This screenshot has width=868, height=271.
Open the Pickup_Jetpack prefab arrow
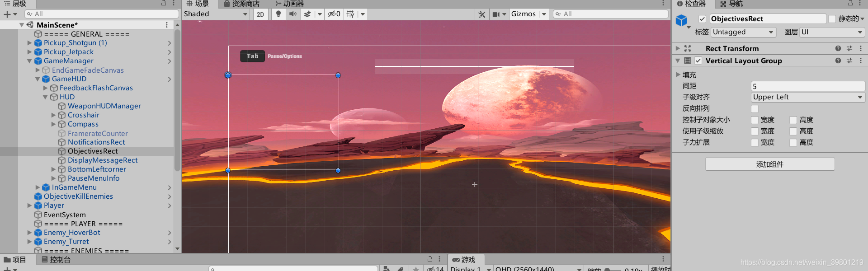(x=170, y=52)
